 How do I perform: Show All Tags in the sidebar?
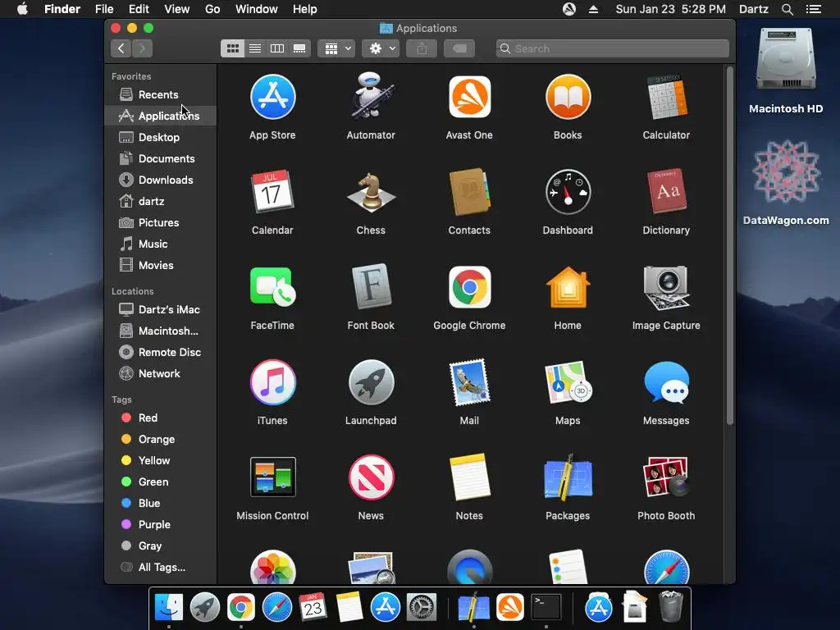161,568
